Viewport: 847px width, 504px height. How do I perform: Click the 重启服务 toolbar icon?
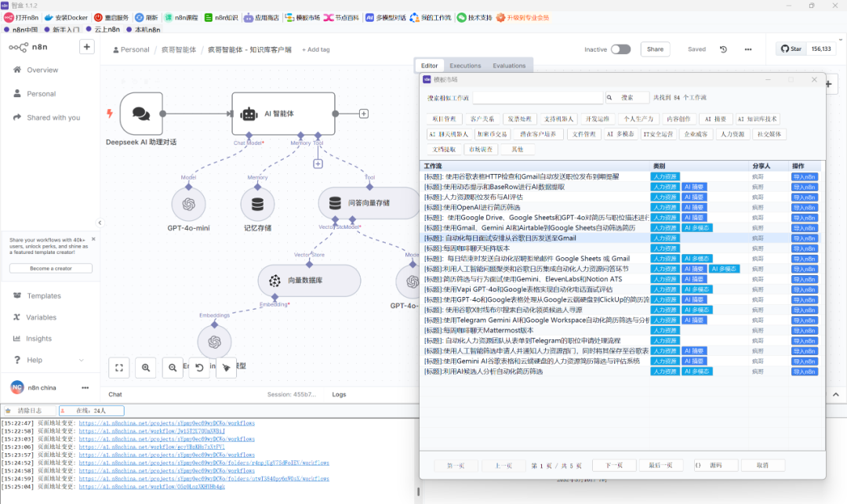[98, 17]
